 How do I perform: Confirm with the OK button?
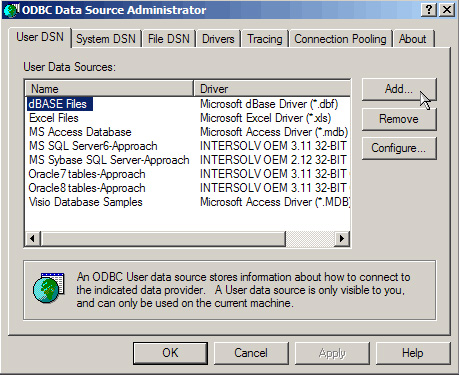pyautogui.click(x=170, y=353)
